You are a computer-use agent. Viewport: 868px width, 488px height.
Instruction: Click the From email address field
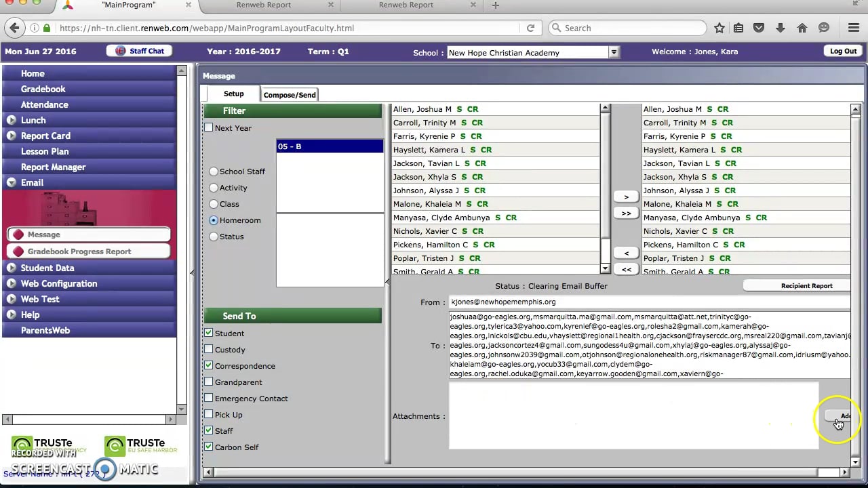(x=649, y=302)
